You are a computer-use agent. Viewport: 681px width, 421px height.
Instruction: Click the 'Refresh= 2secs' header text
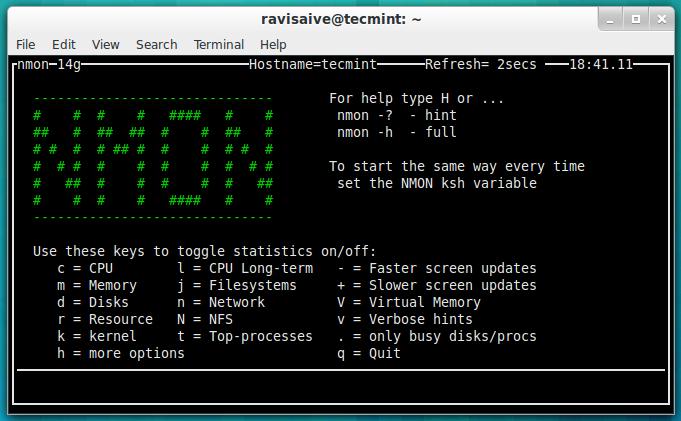click(x=480, y=64)
